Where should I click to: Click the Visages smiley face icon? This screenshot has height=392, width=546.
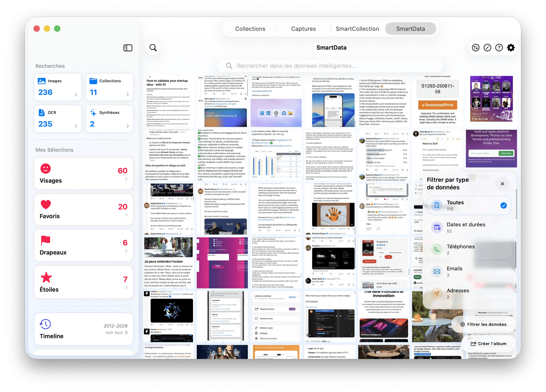tap(46, 169)
